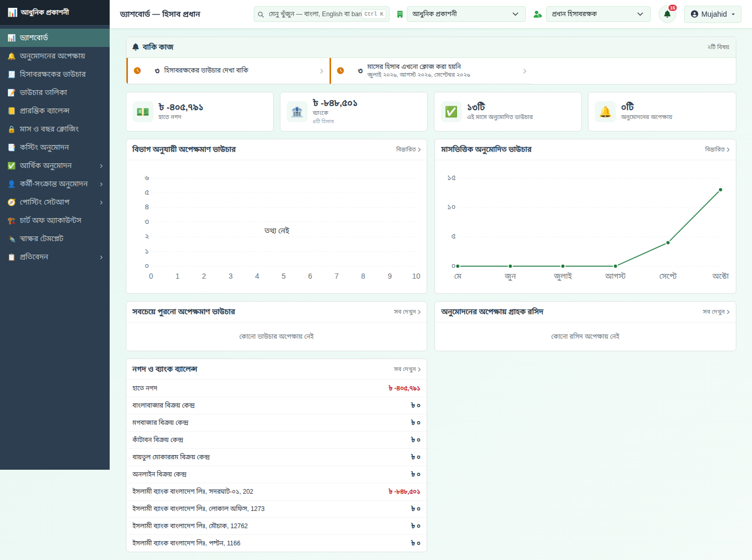Viewport: 752px width, 560px height.
Task: Click the ইসলামী ব্যাংক সদরঘাট-০১, 202 row
Action: point(276,492)
